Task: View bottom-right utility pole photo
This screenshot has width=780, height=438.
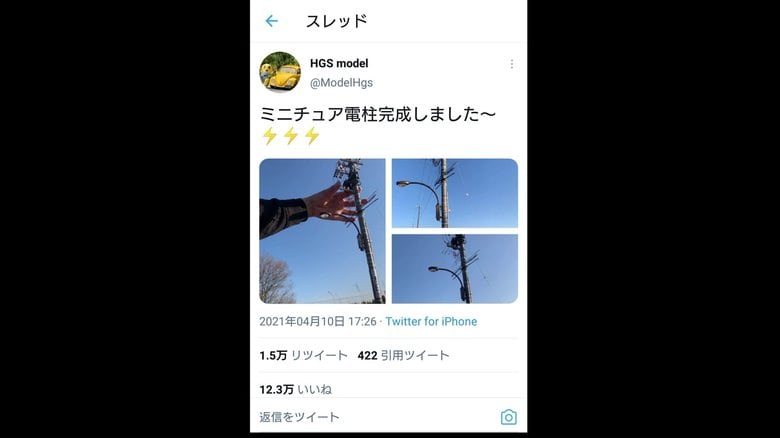Action: click(455, 269)
